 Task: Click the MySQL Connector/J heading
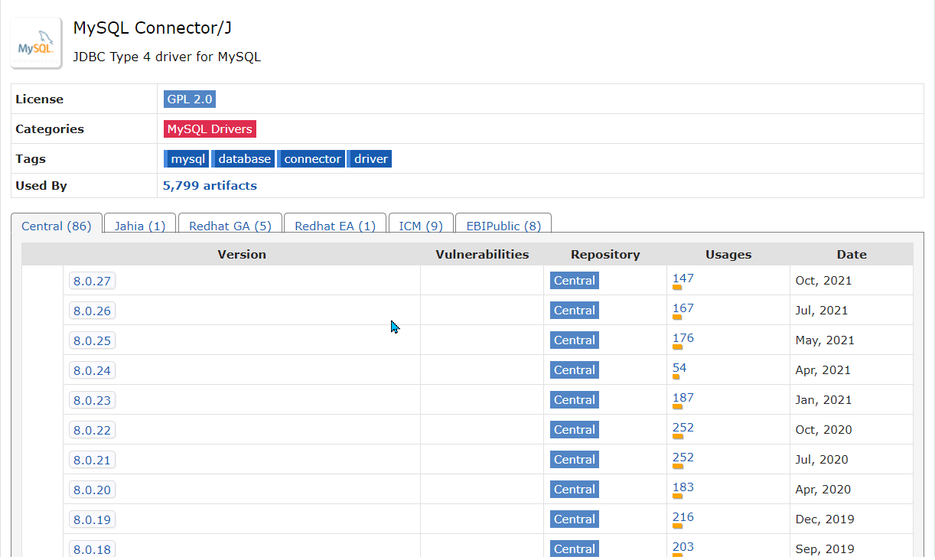tap(152, 28)
